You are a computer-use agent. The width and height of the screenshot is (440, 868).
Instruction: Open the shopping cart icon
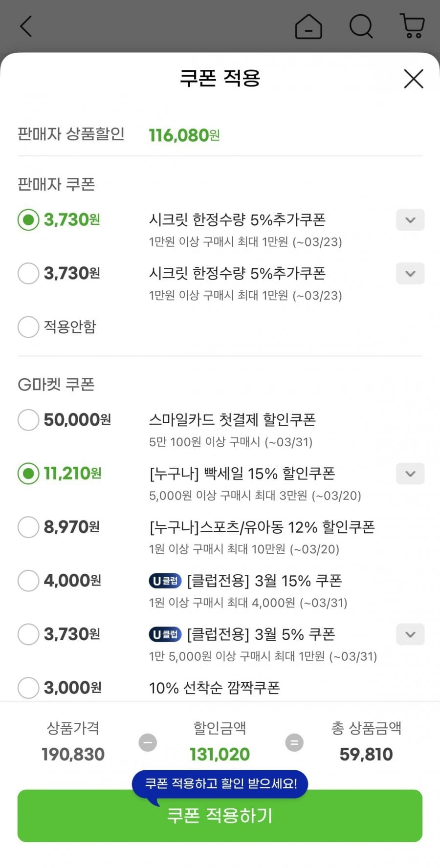tap(412, 26)
